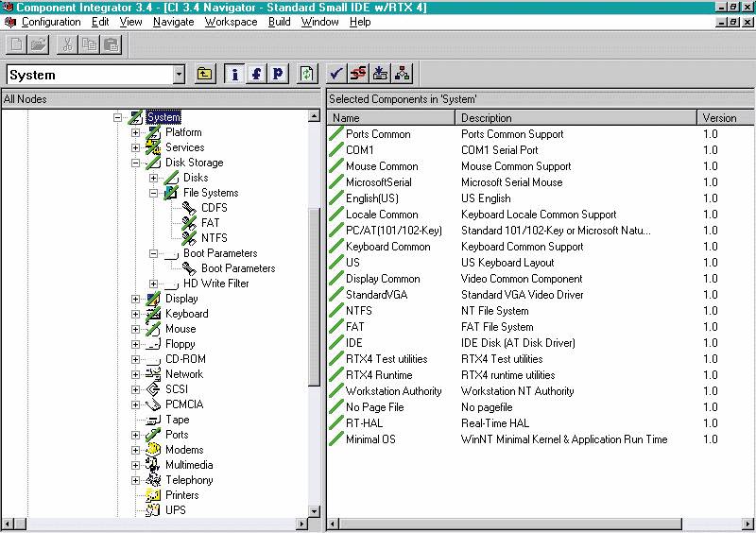The image size is (756, 533).
Task: Toggle the 'i' information view button
Action: tap(234, 74)
